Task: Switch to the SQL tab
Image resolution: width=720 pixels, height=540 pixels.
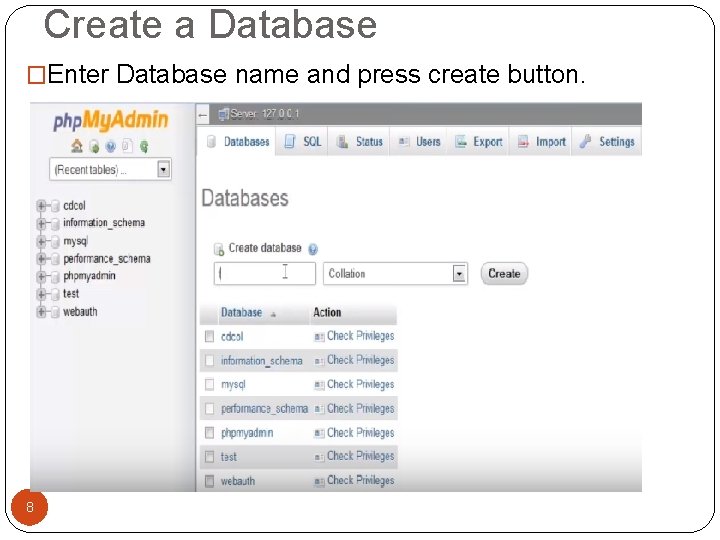Action: [x=302, y=141]
